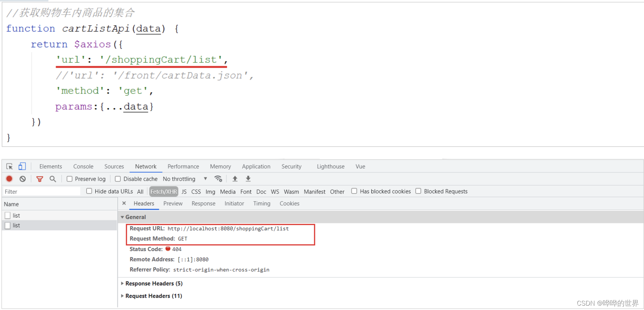Open the Vue devtools panel
The image size is (644, 310).
point(360,167)
